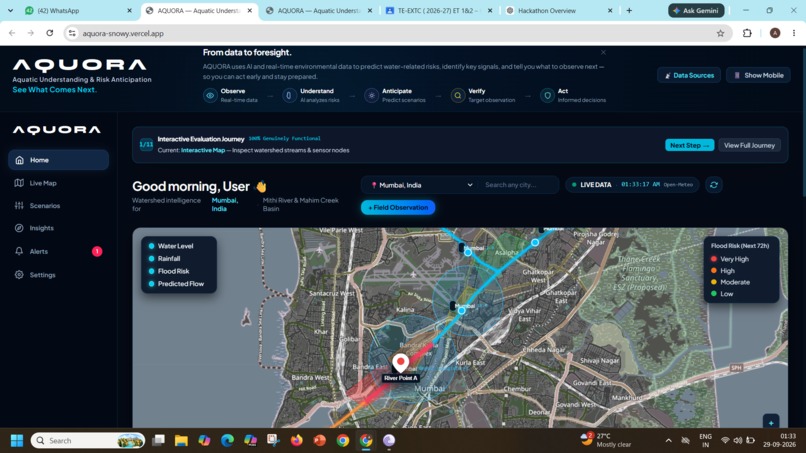Open Data Sources

point(689,75)
